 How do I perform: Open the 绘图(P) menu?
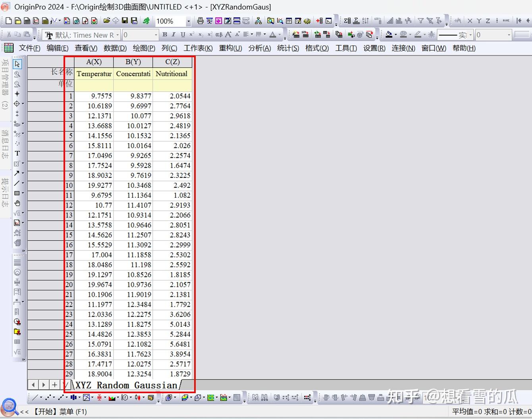pos(144,48)
